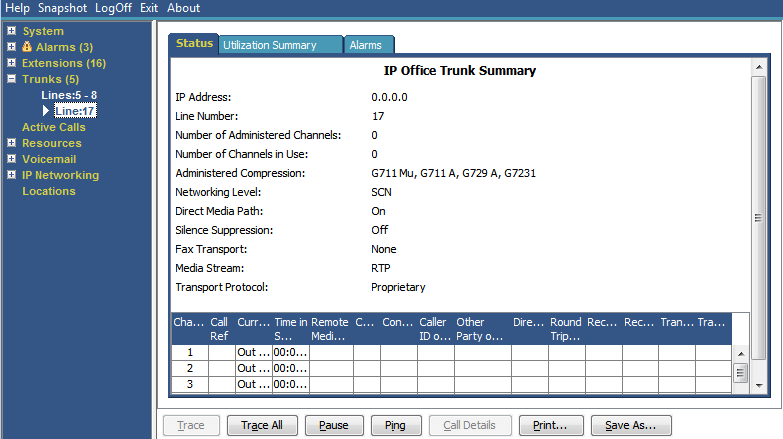783x439 pixels.
Task: Click the Save As... button
Action: tap(631, 425)
